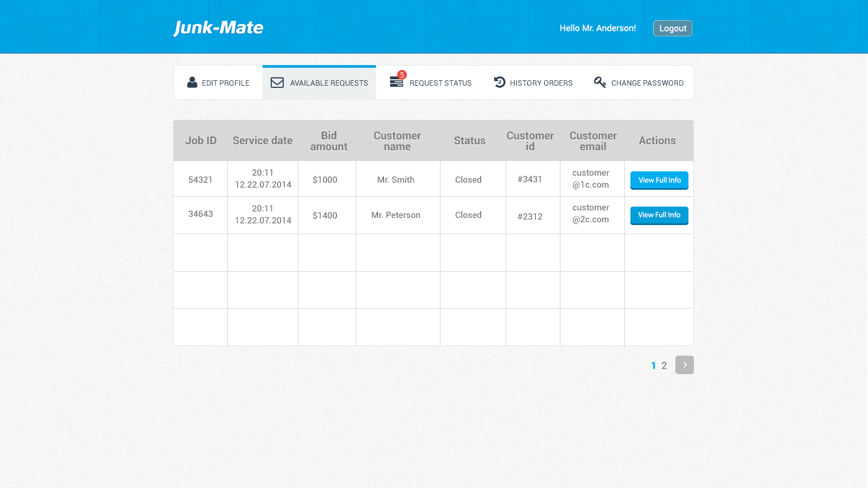Screen dimensions: 868x488
Task: Click the Request Status stack icon
Action: click(x=396, y=82)
